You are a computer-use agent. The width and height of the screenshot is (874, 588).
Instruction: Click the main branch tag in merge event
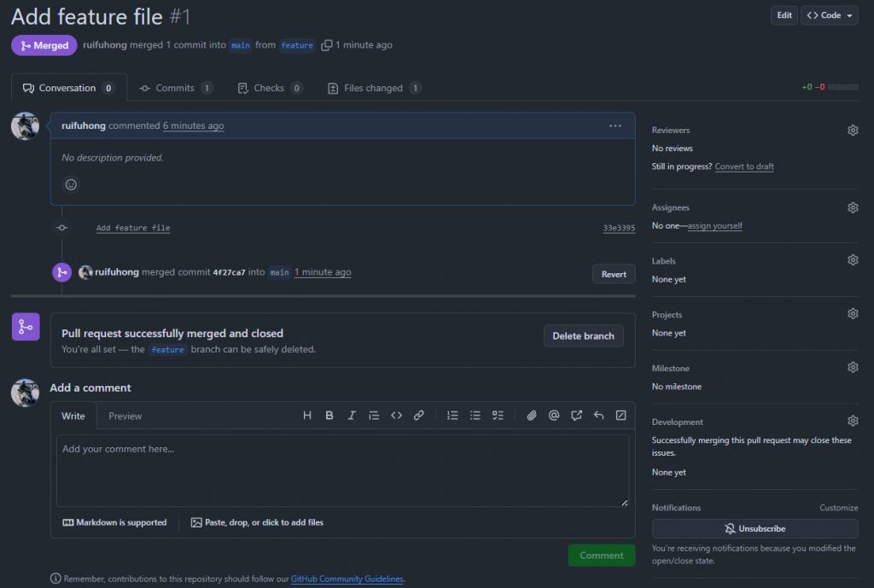click(279, 272)
